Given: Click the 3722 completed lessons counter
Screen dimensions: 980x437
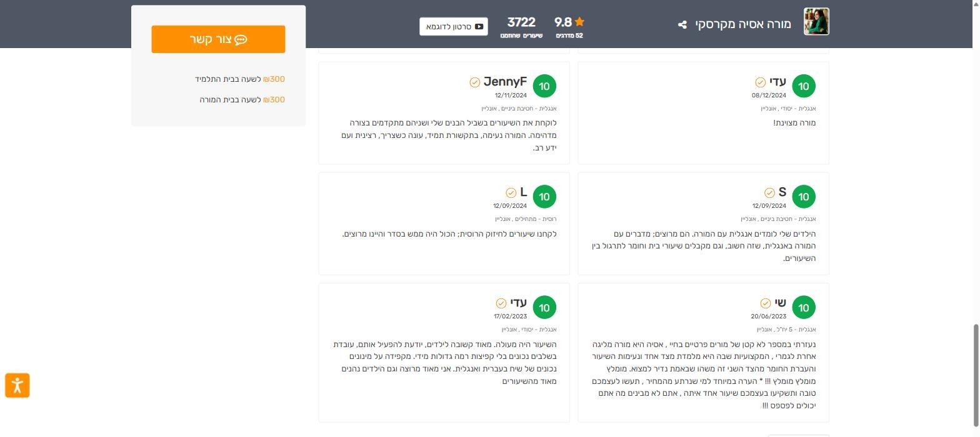Looking at the screenshot, I should pyautogui.click(x=521, y=27).
